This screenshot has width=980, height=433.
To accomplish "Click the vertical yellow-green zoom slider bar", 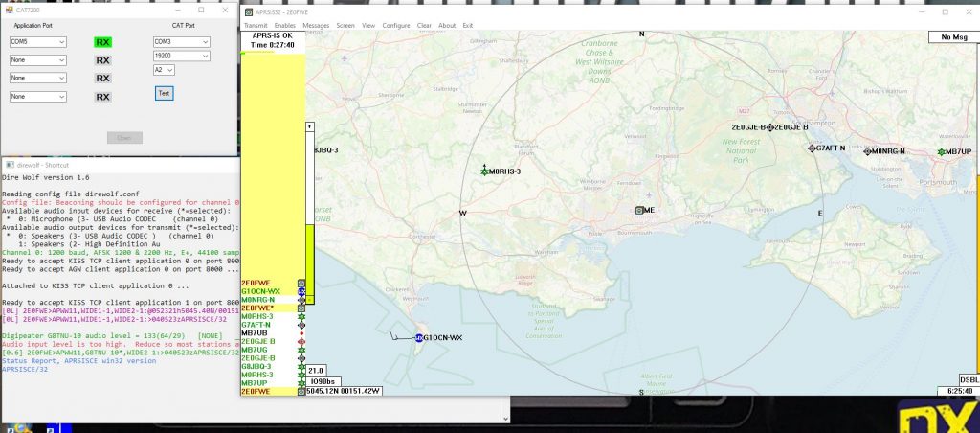I will [x=310, y=264].
